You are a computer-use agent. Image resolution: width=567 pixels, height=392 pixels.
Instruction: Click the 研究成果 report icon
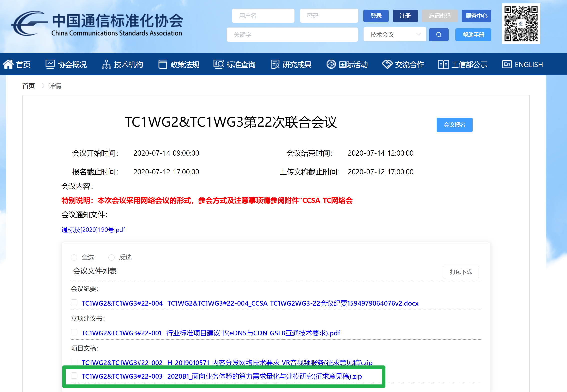click(x=275, y=64)
